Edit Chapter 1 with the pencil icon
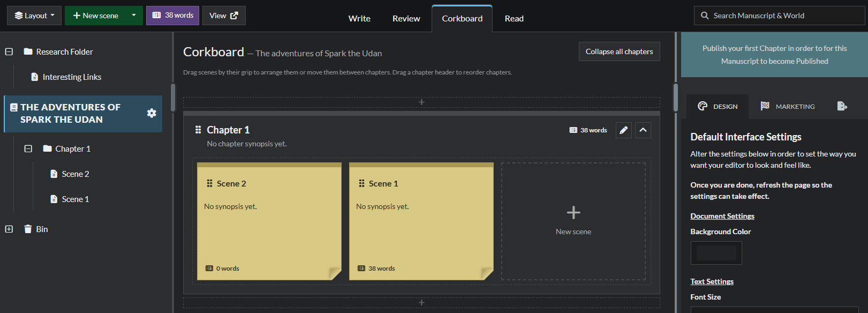868x313 pixels. pos(624,130)
